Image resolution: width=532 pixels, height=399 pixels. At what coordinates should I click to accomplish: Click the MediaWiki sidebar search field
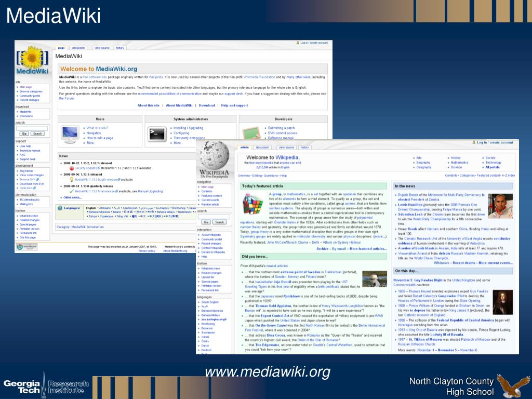pyautogui.click(x=32, y=128)
